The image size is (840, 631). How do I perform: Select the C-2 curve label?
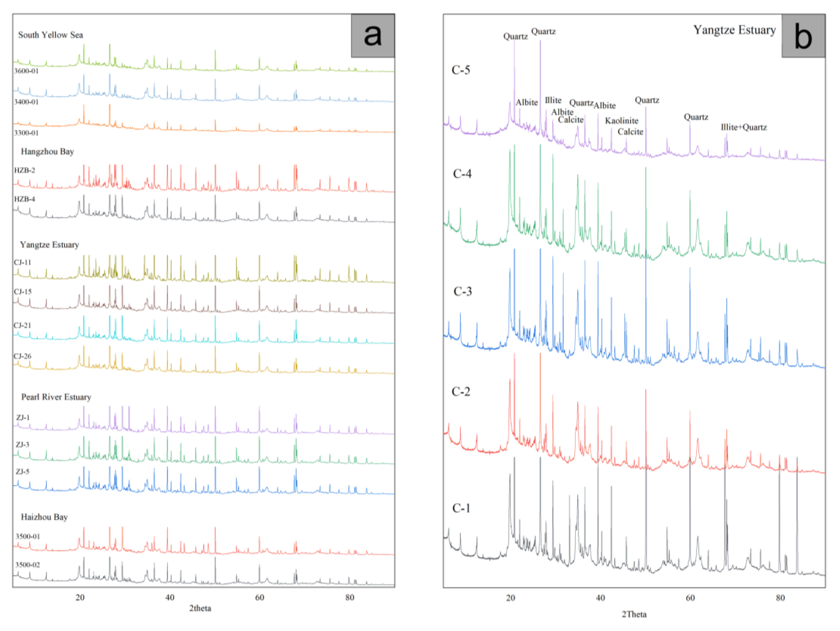tap(461, 392)
